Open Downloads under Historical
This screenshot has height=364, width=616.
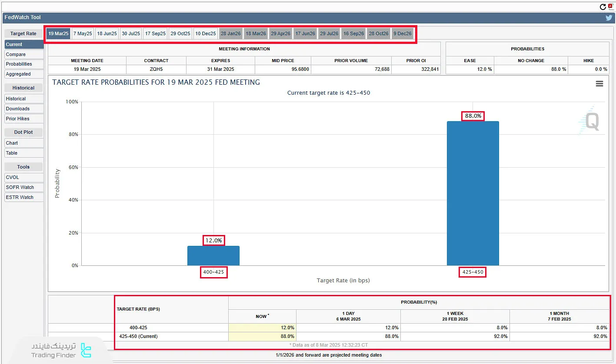tap(24, 109)
